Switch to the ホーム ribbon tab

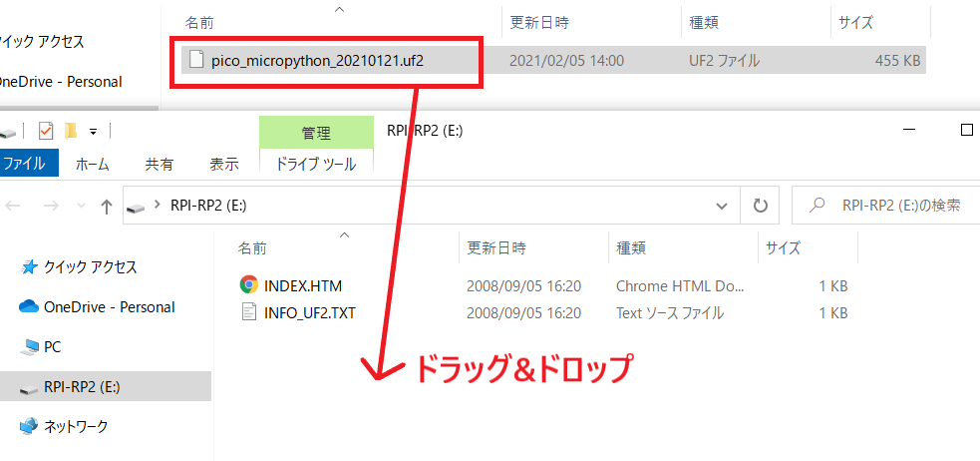tap(93, 165)
